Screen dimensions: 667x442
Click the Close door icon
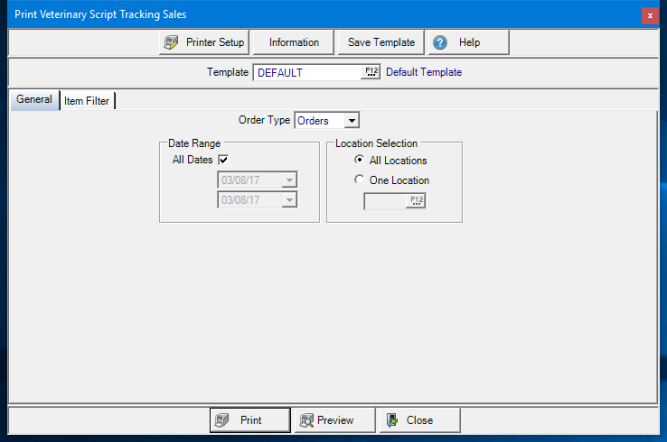pyautogui.click(x=393, y=420)
